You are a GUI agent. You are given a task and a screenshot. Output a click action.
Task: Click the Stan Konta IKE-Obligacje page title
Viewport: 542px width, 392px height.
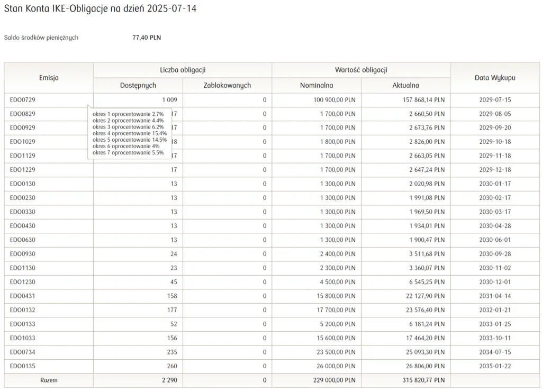coord(100,9)
